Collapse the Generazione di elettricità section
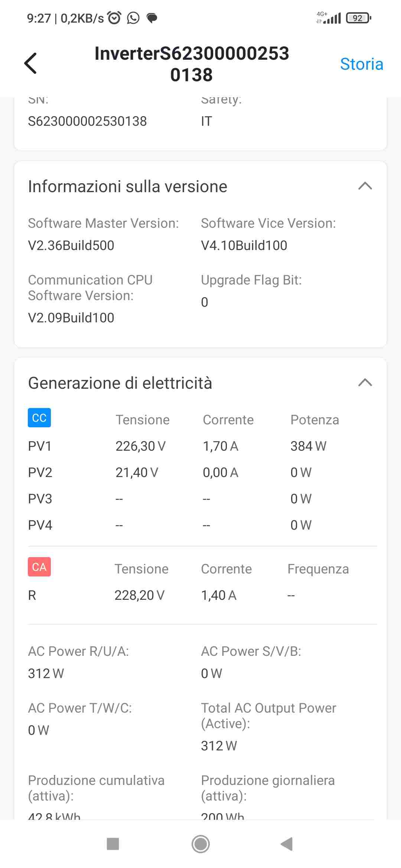This screenshot has width=401, height=868. [x=365, y=382]
